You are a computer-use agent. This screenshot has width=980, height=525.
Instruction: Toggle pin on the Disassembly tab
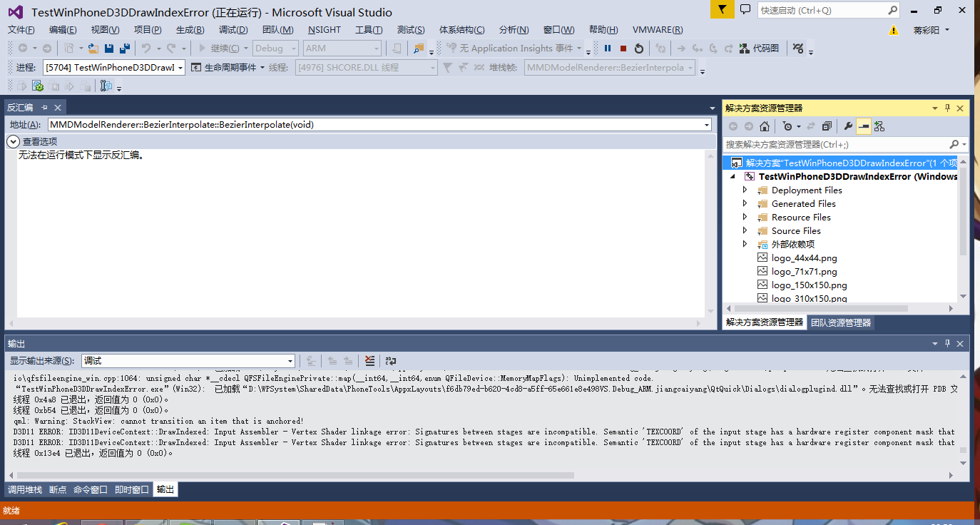click(44, 108)
